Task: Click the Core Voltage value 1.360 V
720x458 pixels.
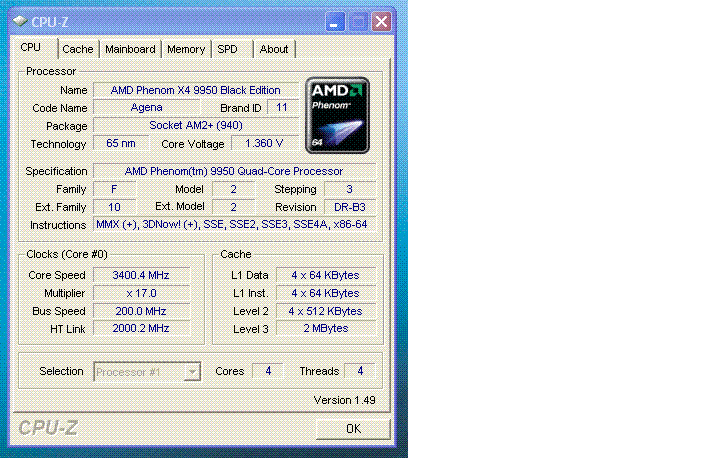Action: (x=264, y=143)
